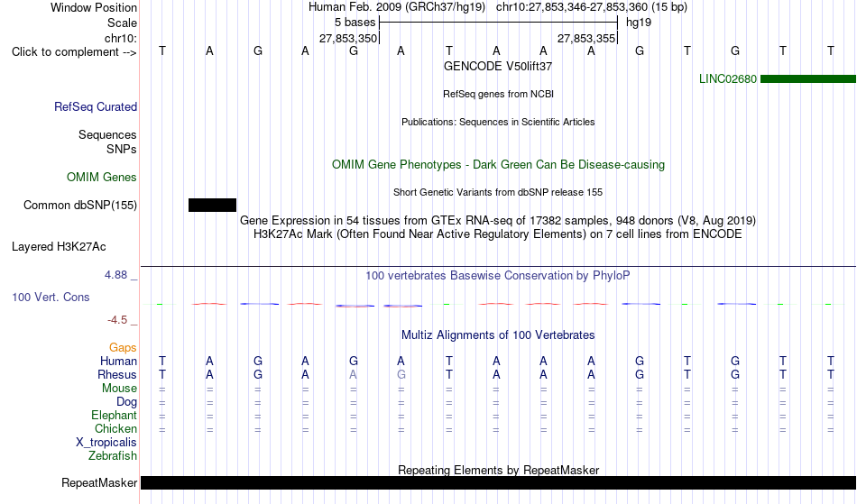This screenshot has width=857, height=504.
Task: Click the hg19 scale label
Action: (x=639, y=23)
